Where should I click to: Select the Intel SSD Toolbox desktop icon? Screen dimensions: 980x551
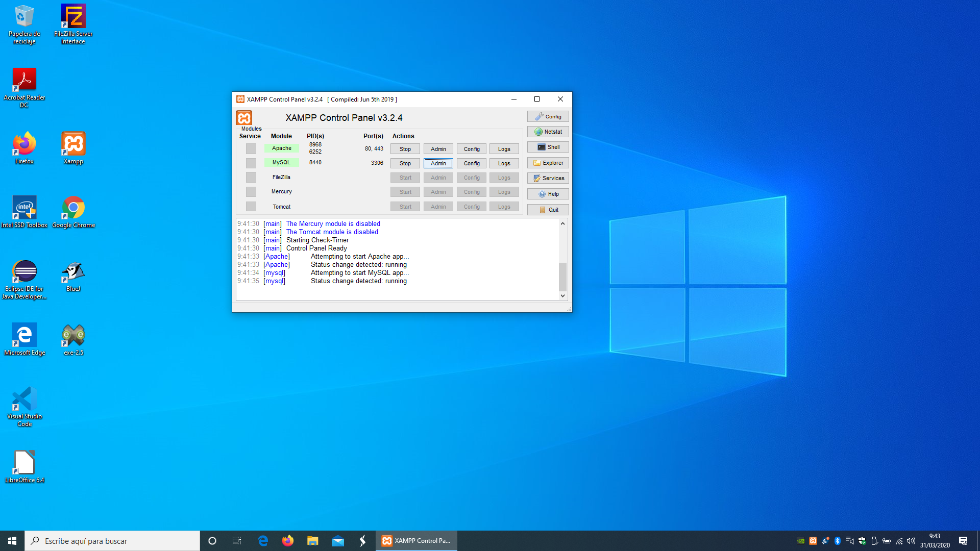(24, 212)
